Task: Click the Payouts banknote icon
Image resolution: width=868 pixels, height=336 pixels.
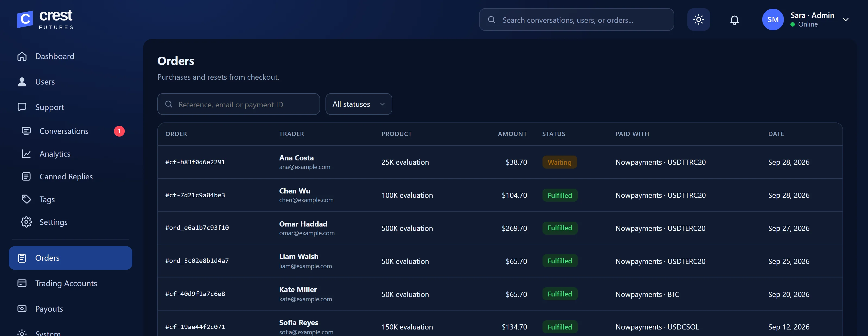Action: (x=22, y=309)
